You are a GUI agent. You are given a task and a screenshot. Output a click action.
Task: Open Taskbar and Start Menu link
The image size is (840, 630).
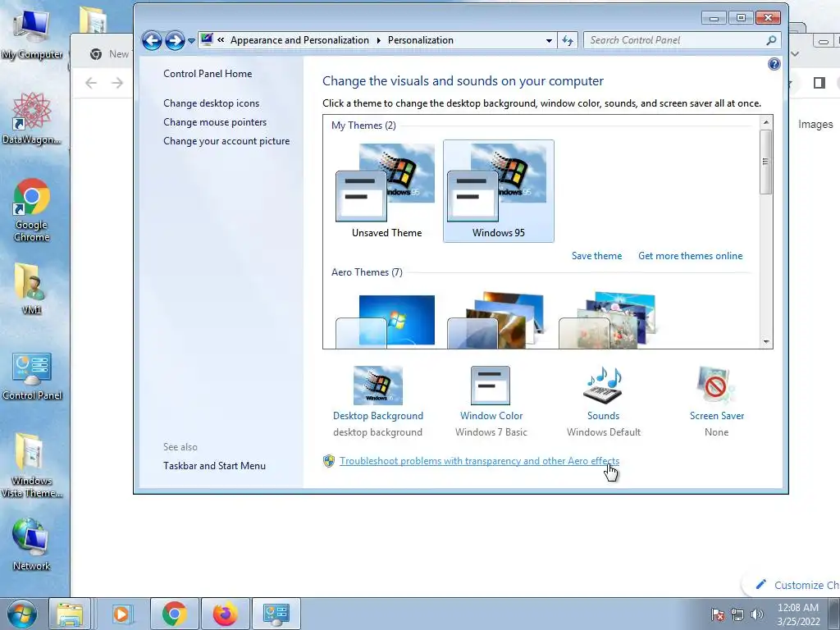pos(214,466)
